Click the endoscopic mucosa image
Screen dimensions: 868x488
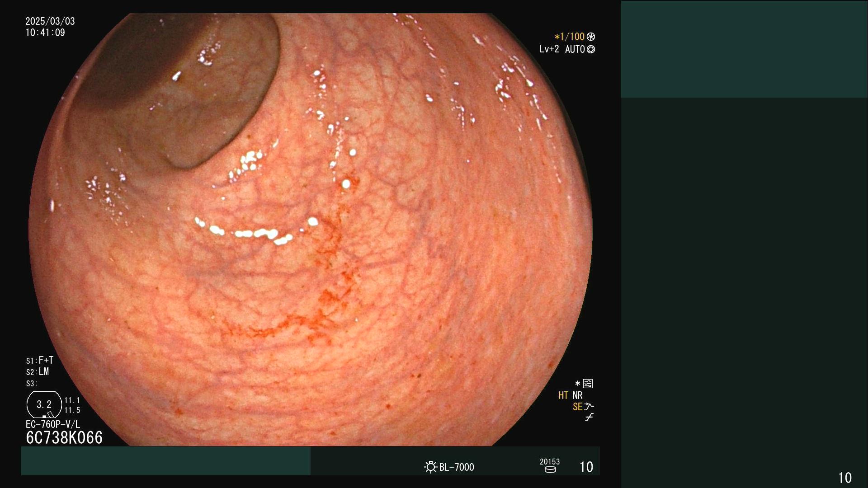pos(311,230)
